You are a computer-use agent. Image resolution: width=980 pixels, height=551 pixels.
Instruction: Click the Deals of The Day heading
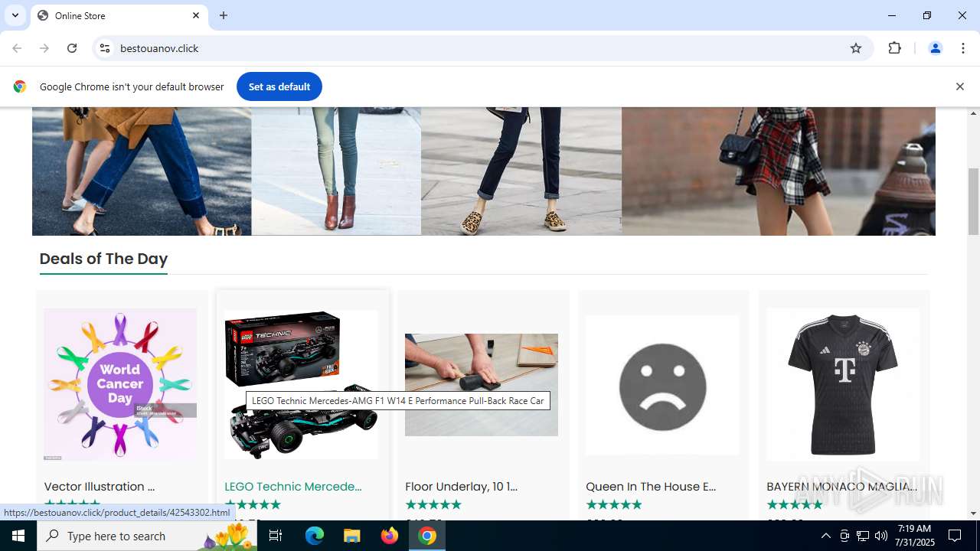tap(103, 259)
